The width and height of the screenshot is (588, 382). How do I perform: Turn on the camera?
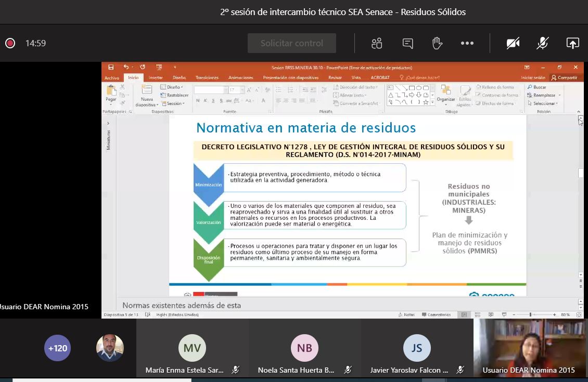tap(513, 44)
